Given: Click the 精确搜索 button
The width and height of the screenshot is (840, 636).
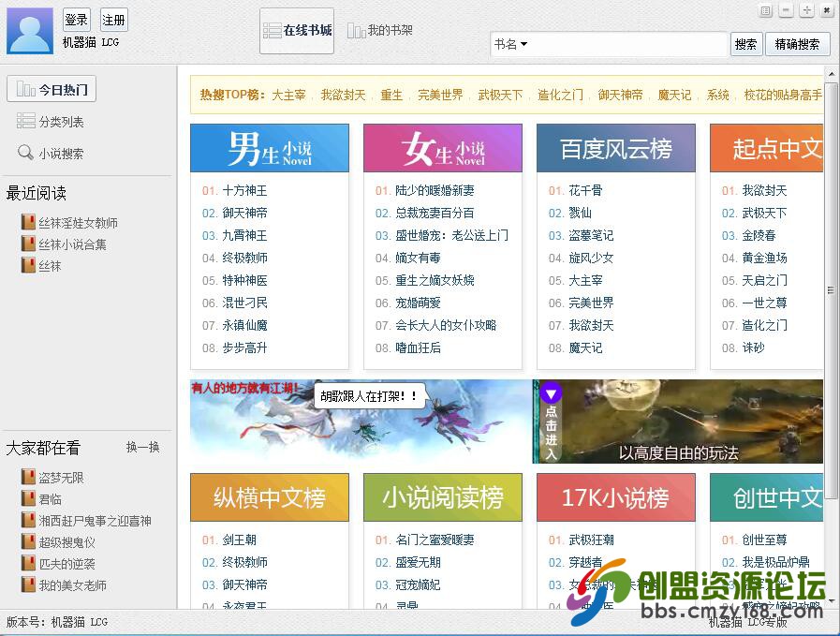Looking at the screenshot, I should pyautogui.click(x=797, y=44).
